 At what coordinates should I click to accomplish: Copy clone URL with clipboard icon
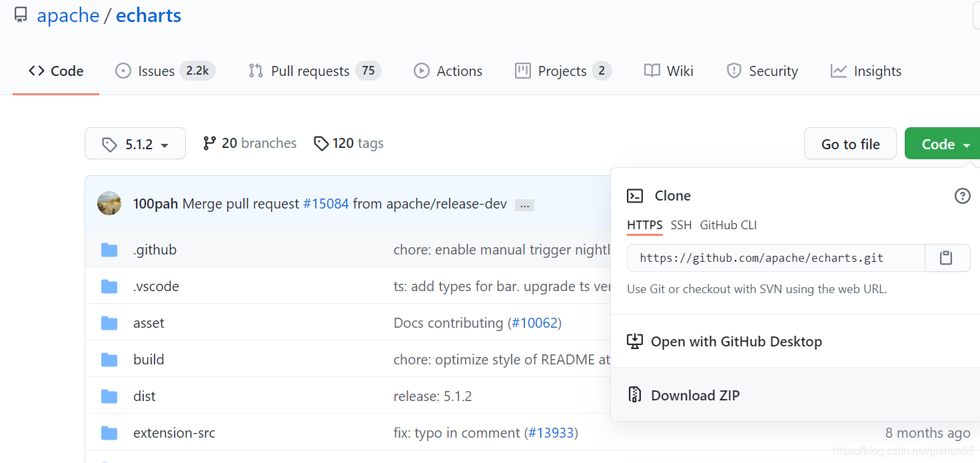(947, 258)
